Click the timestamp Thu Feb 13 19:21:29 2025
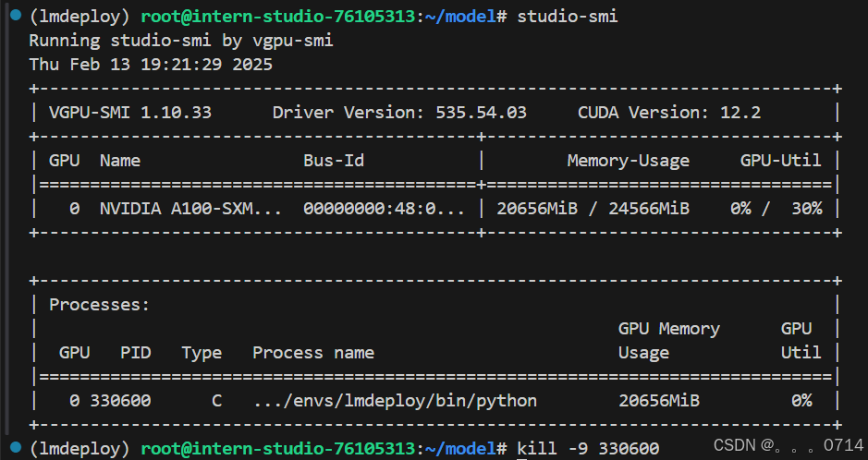The height and width of the screenshot is (460, 868). click(x=151, y=65)
